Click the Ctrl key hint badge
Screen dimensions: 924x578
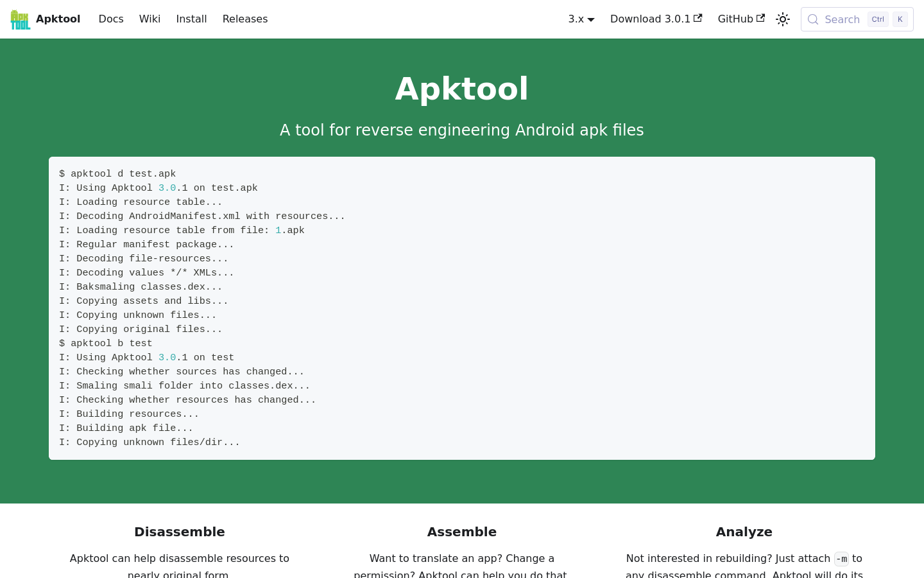(878, 19)
